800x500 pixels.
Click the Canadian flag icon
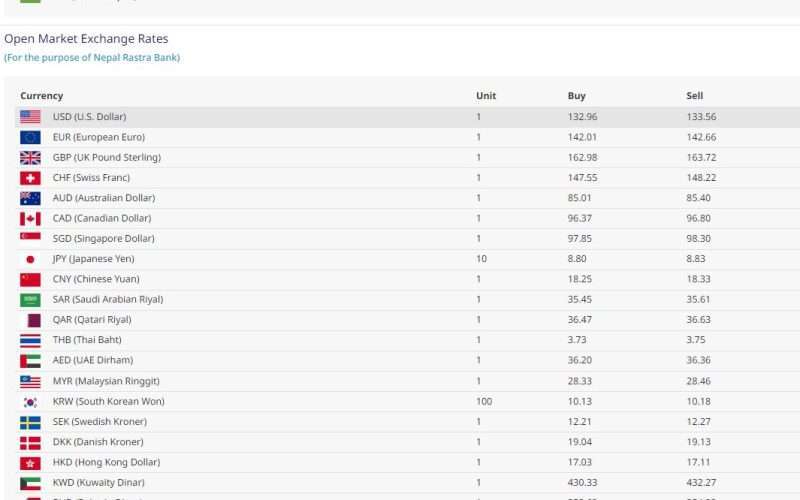[30, 219]
